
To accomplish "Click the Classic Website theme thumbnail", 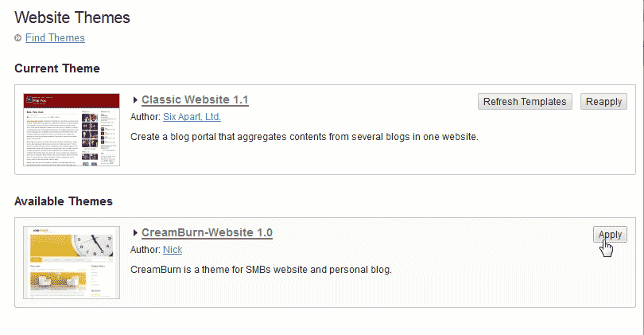I will coord(72,129).
